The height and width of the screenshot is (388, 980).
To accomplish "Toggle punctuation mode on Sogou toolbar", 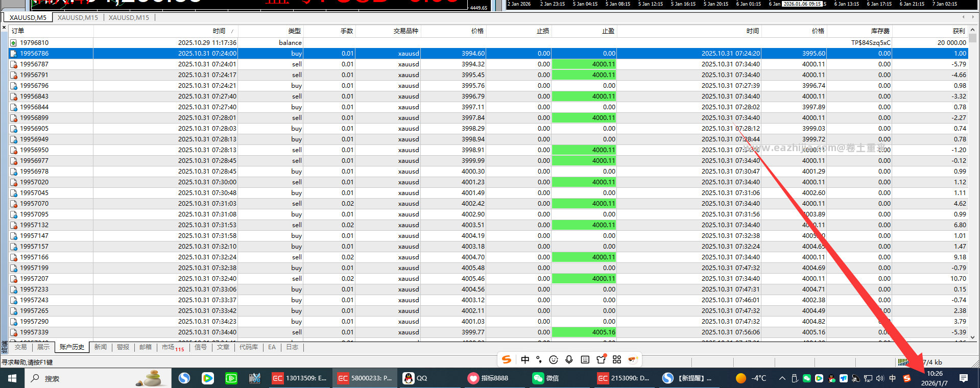I will (x=539, y=359).
